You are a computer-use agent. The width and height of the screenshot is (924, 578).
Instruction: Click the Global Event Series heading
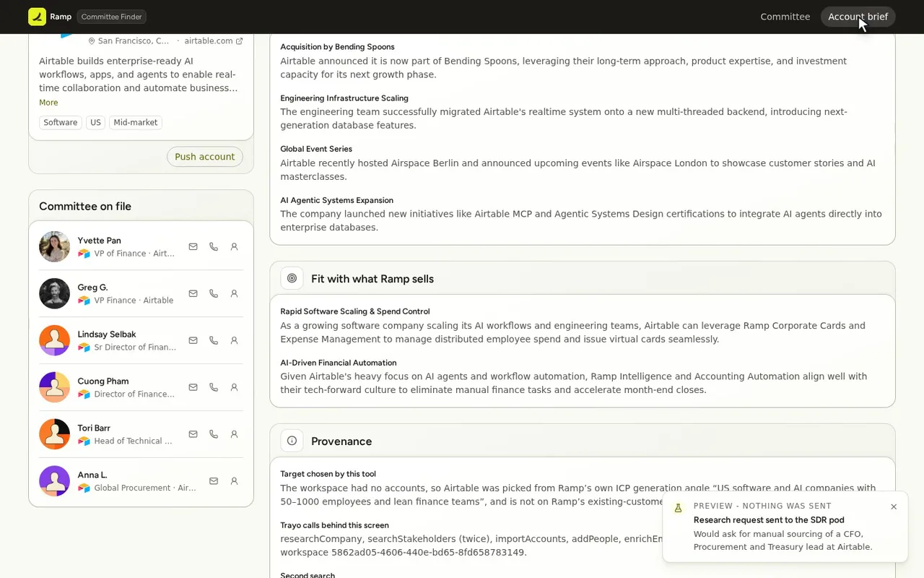click(316, 149)
